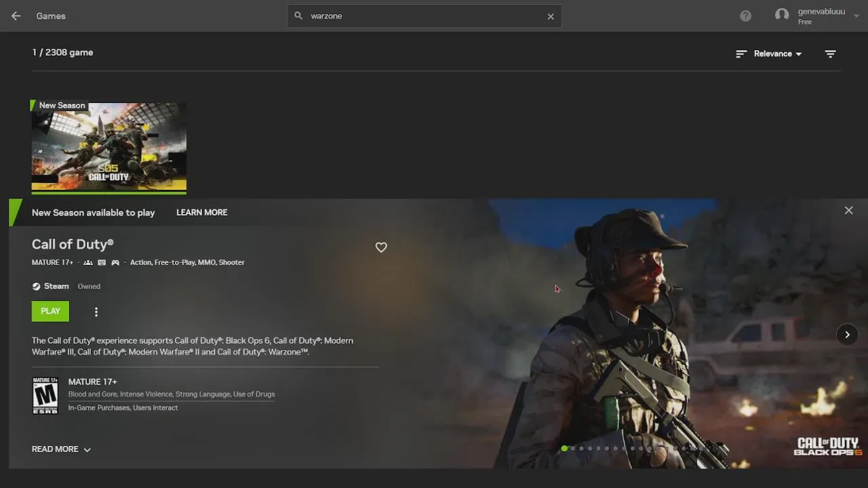Screen dimensions: 868x488
Task: Click the New Season badge on thumbnail
Action: [x=60, y=105]
